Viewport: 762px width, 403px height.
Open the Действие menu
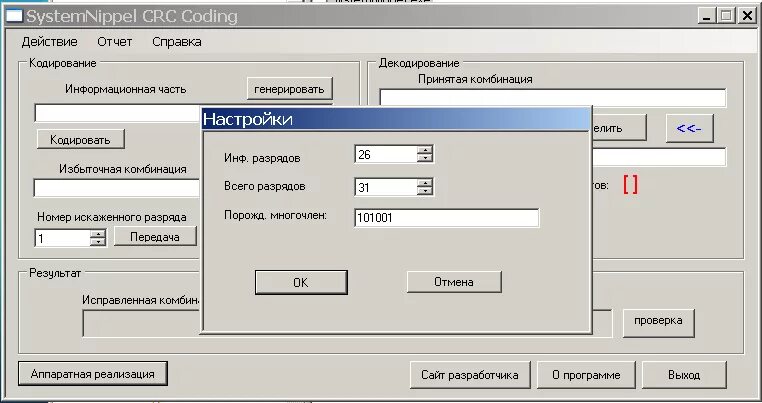coord(49,42)
